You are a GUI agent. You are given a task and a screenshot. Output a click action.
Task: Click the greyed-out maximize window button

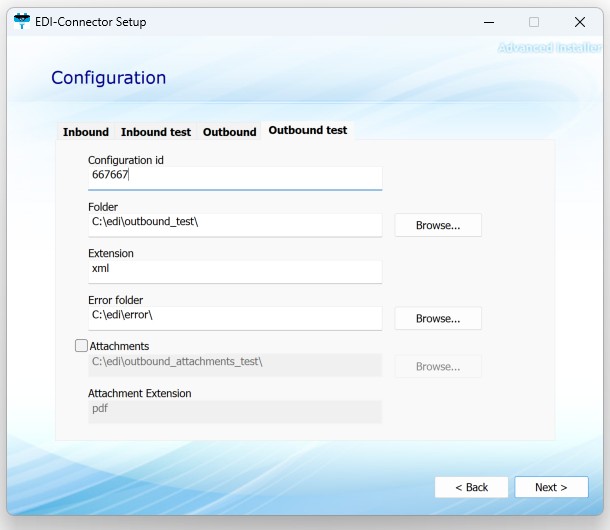(534, 22)
